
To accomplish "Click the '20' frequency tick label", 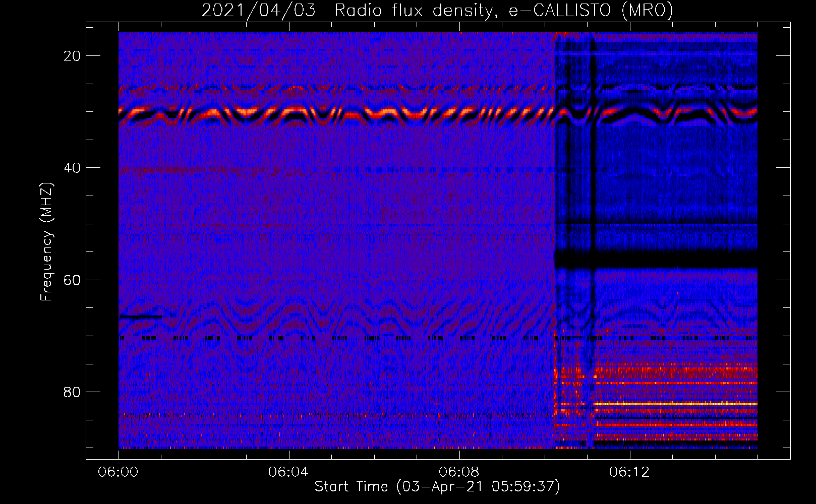I will pos(73,56).
